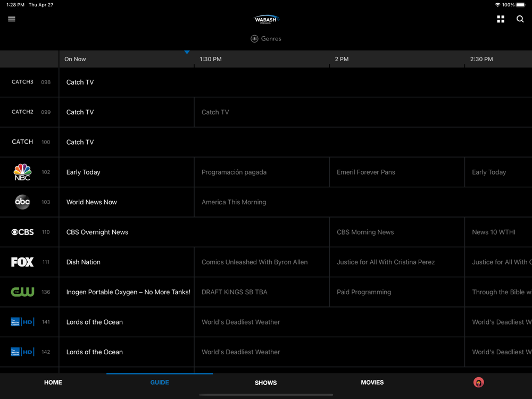Open Lords of the Ocean on 142
Screen dimensions: 532x399
click(x=127, y=352)
